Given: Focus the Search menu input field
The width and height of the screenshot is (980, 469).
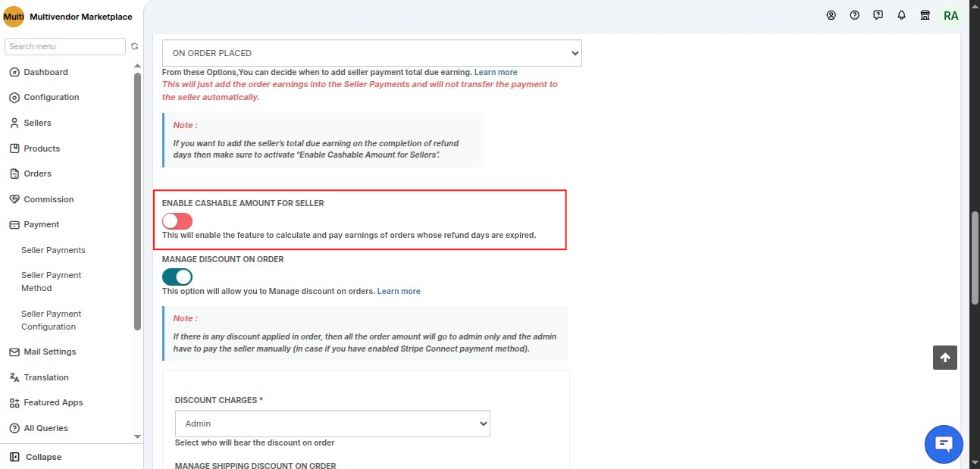Looking at the screenshot, I should pos(65,46).
